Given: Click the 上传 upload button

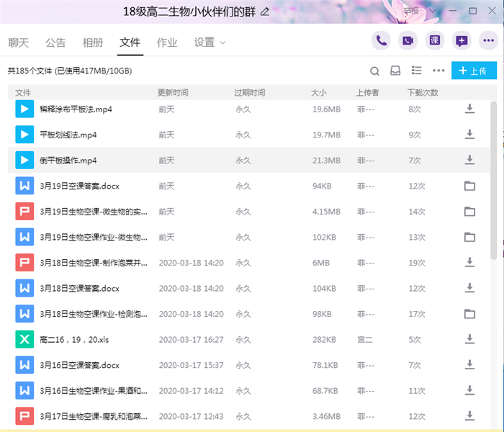Looking at the screenshot, I should [473, 71].
